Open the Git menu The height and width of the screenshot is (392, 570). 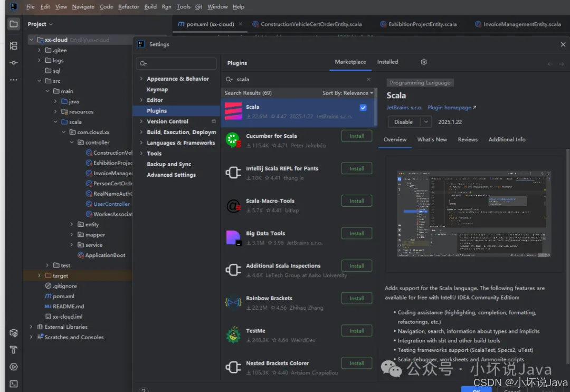click(x=198, y=6)
